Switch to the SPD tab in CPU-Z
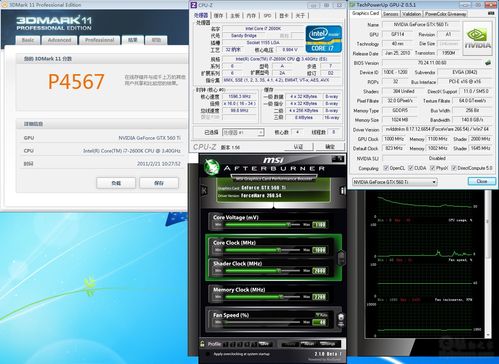 point(267,15)
